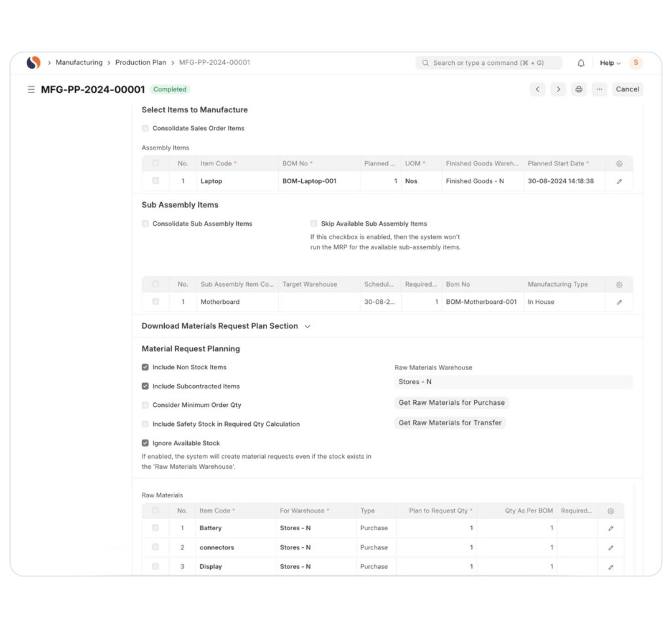Open the ellipsis more-options menu
The height and width of the screenshot is (628, 672).
[x=599, y=89]
